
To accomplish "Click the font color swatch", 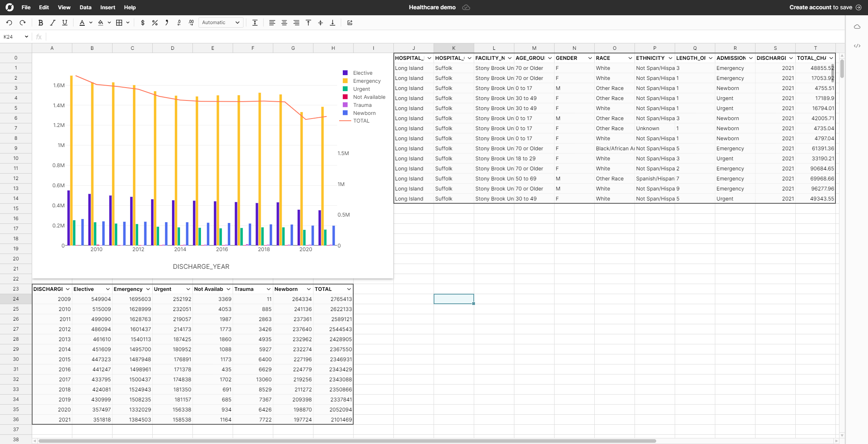I will pyautogui.click(x=82, y=23).
